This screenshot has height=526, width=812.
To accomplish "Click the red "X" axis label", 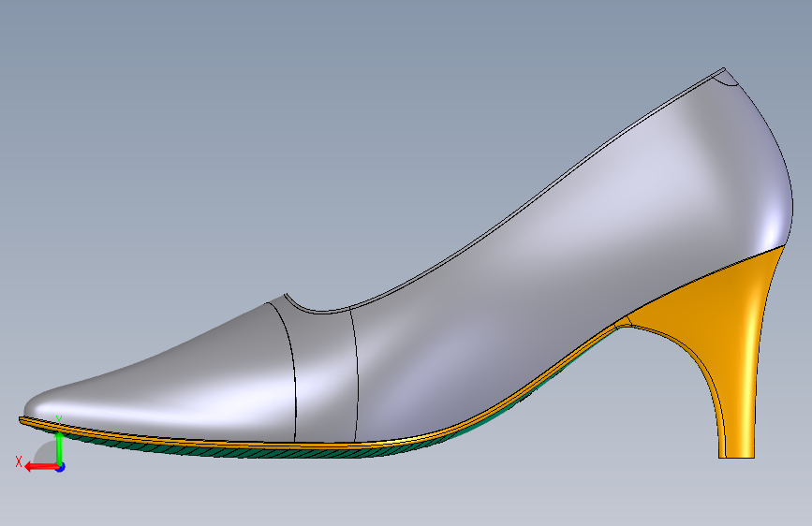I will tap(19, 461).
